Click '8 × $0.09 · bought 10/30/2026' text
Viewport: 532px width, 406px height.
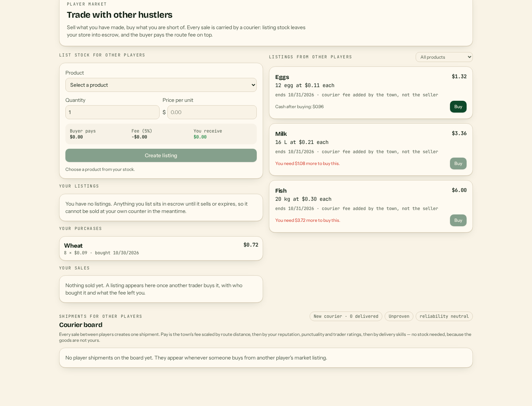(102, 253)
